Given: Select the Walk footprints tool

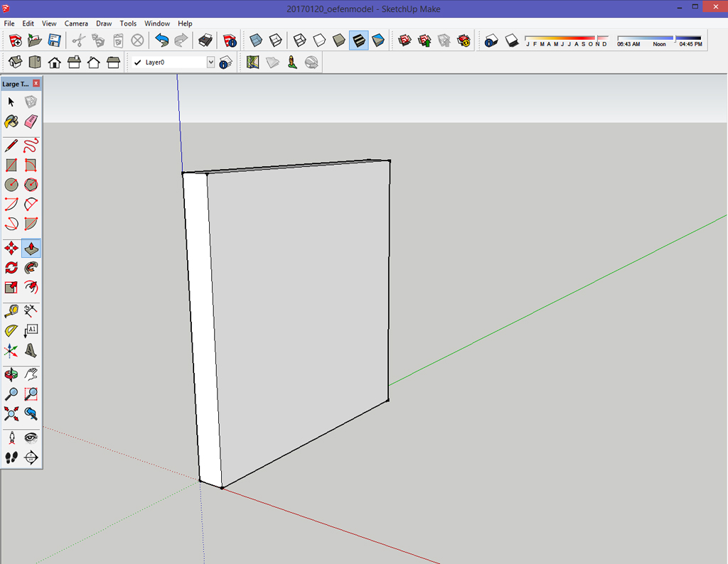Looking at the screenshot, I should tap(11, 457).
